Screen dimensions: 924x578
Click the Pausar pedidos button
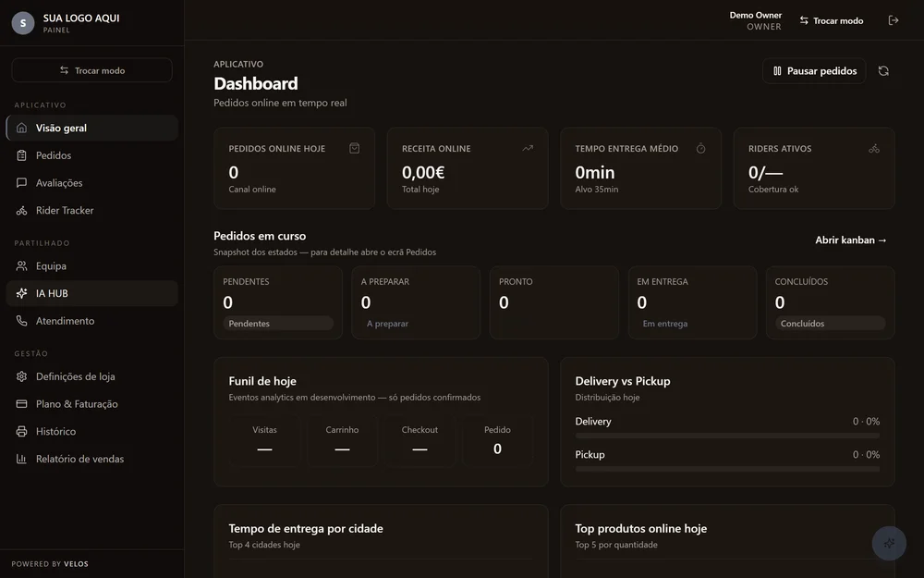coord(814,71)
